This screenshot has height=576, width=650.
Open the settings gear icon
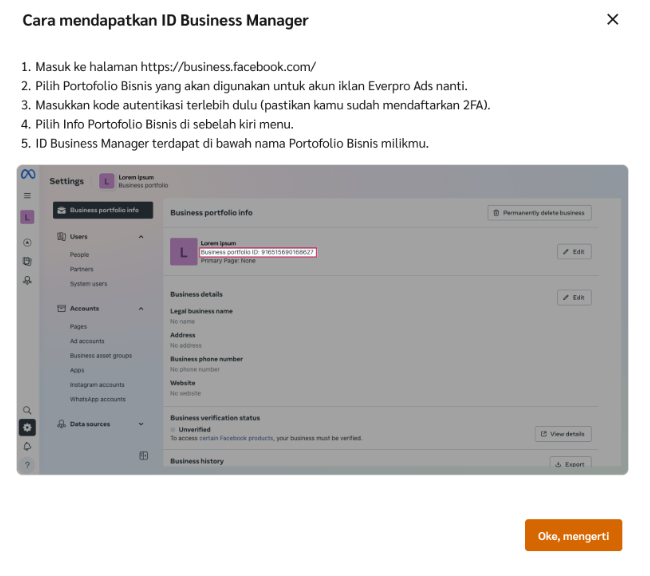28,427
